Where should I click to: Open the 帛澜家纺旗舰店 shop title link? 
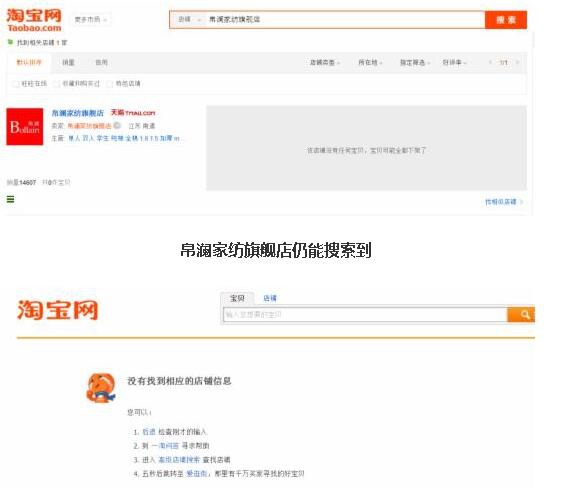[x=78, y=113]
